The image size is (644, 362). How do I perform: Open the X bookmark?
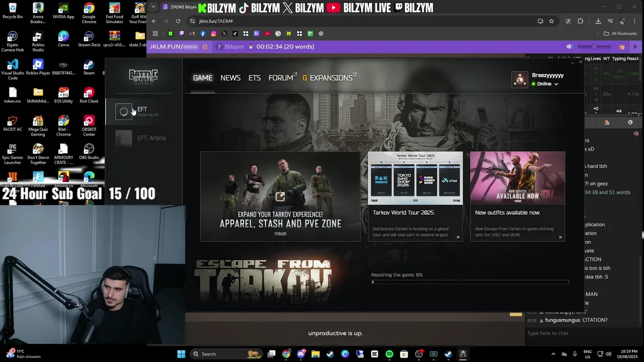coord(224,34)
